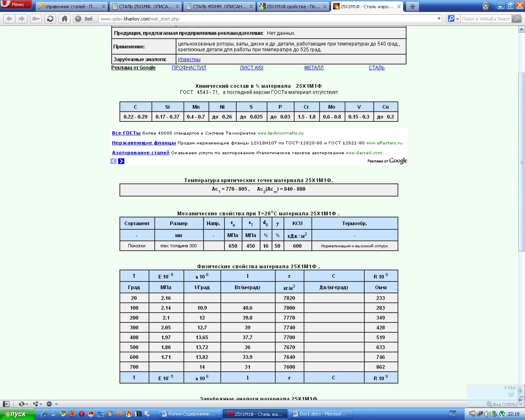Click the 22:18 system clock
This screenshot has width=525, height=420.
514,414
